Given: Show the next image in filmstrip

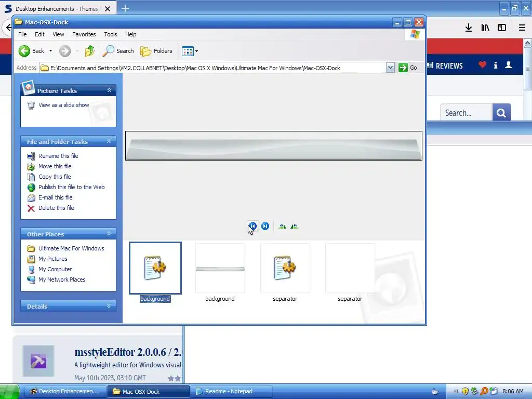Looking at the screenshot, I should [265, 226].
